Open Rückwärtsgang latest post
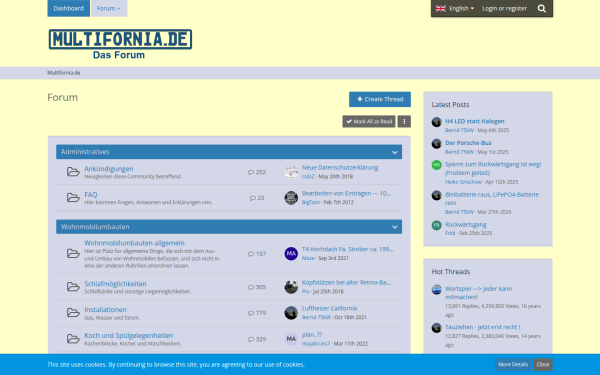 coord(466,225)
